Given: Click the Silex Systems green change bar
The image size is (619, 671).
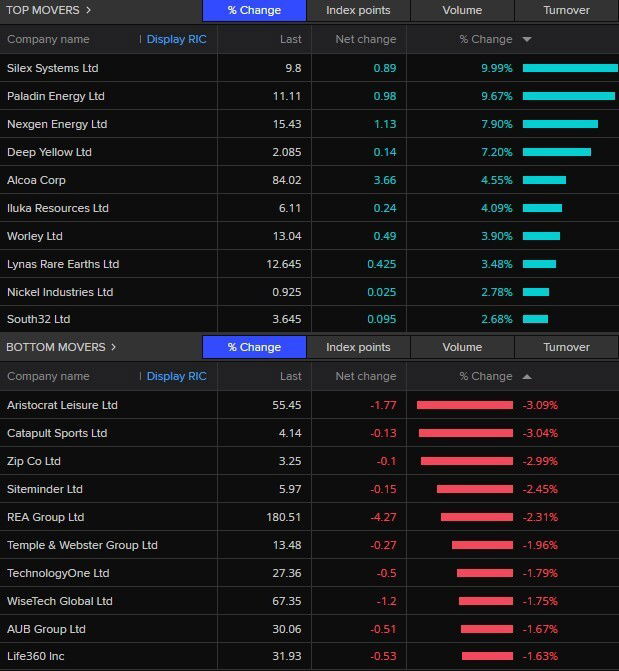Looking at the screenshot, I should click(569, 68).
